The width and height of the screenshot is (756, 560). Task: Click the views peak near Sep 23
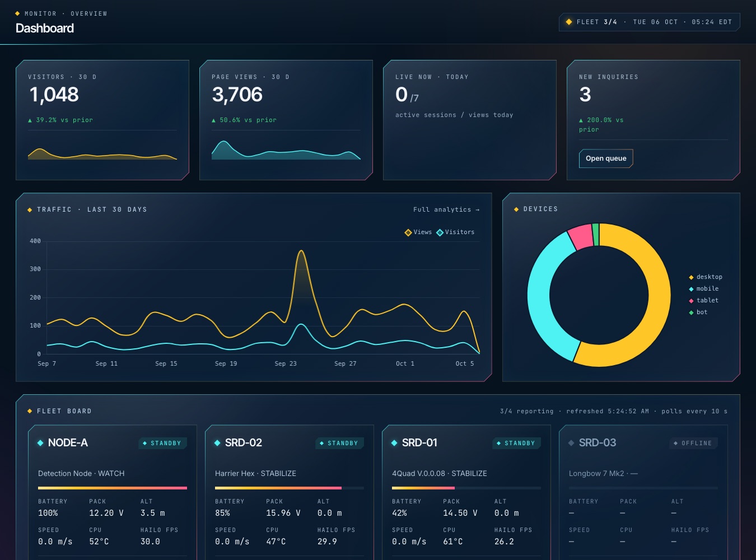tap(301, 251)
